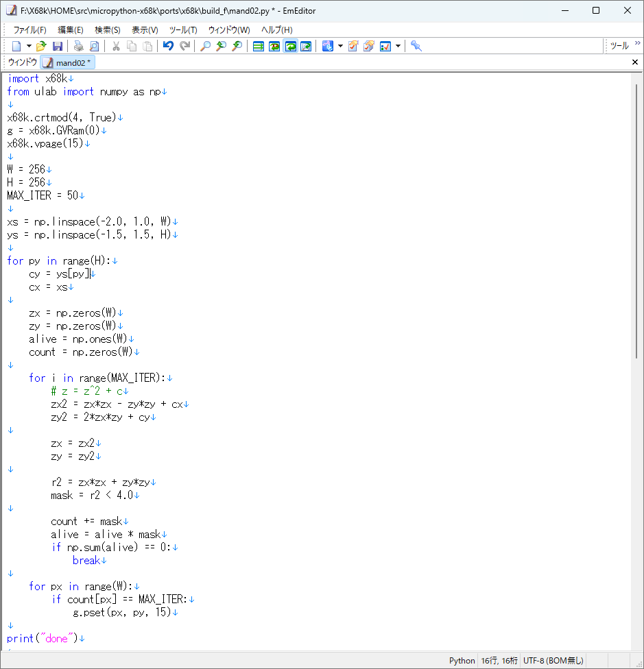Screen dimensions: 644x669
Task: Click the ツール toolbar label at right
Action: point(619,46)
